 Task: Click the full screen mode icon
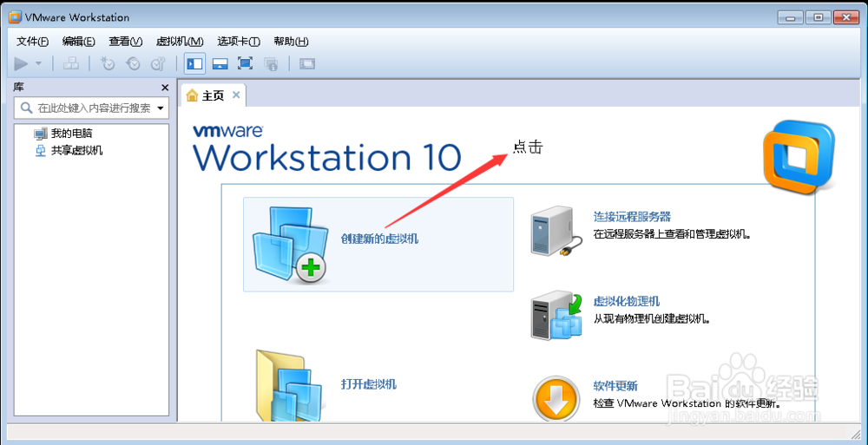246,63
